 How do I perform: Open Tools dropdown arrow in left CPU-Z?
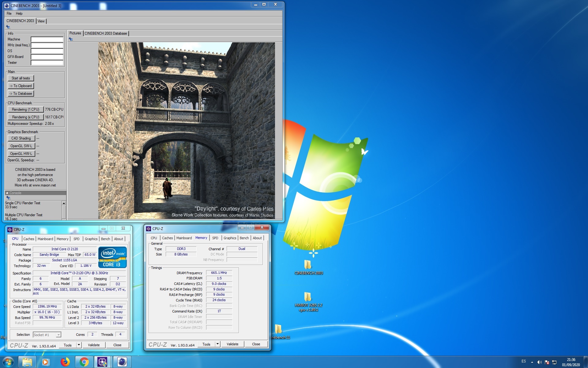click(79, 345)
